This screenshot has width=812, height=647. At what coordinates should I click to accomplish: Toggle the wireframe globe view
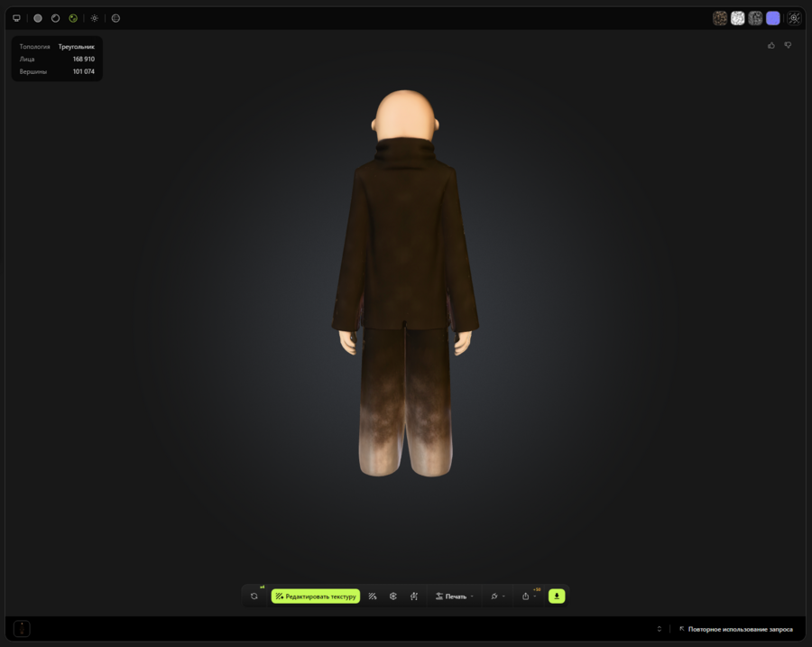[x=116, y=18]
